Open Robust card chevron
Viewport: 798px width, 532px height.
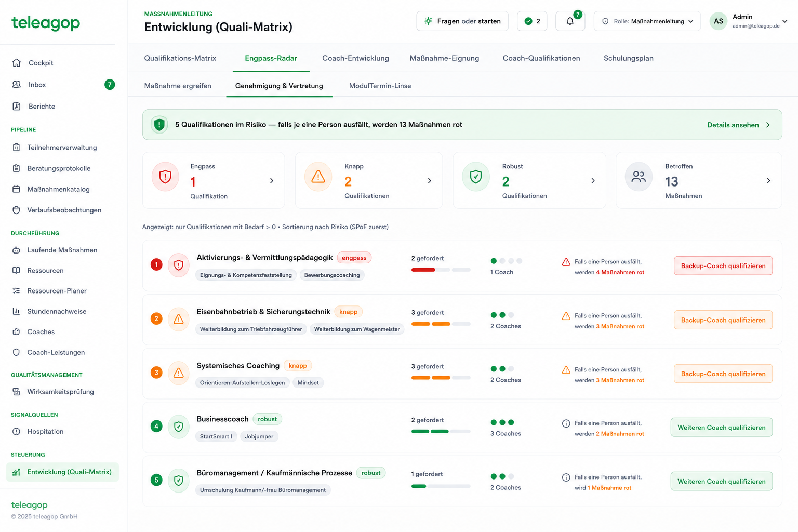(593, 181)
